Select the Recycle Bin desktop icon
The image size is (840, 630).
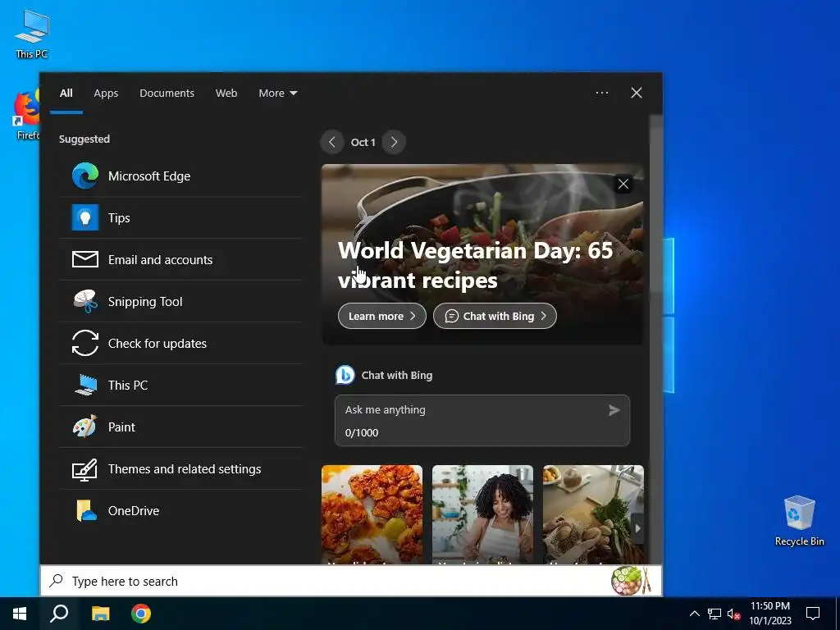(x=799, y=521)
